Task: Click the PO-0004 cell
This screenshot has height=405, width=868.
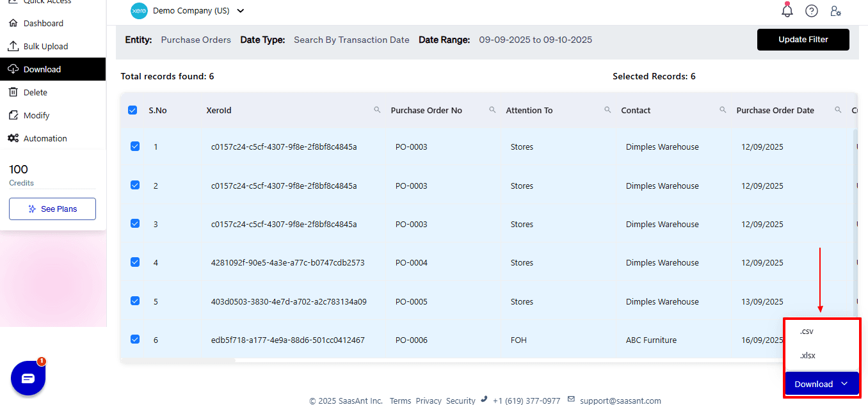Action: click(412, 262)
